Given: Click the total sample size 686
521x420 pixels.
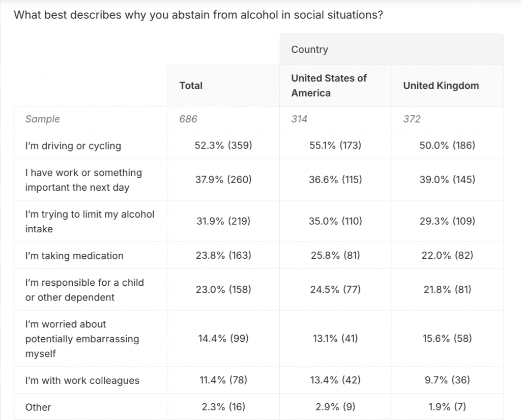Looking at the screenshot, I should (188, 119).
